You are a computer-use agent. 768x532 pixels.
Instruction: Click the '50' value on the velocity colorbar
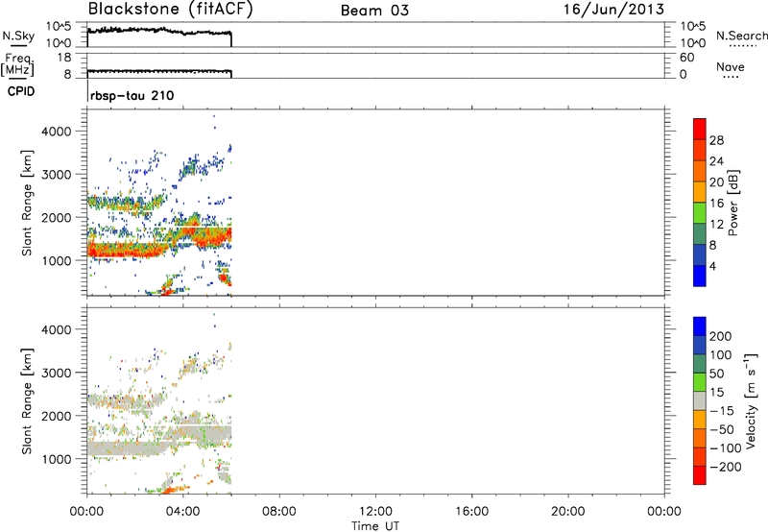716,374
